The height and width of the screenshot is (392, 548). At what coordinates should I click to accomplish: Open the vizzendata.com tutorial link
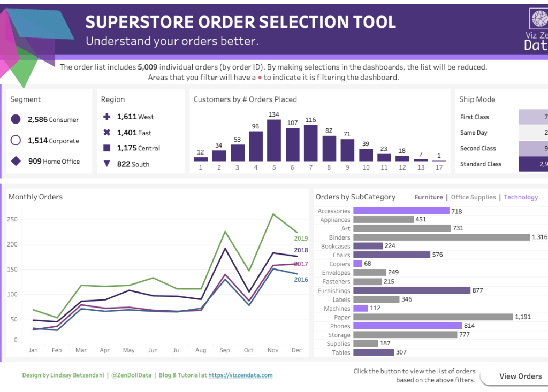pos(240,375)
